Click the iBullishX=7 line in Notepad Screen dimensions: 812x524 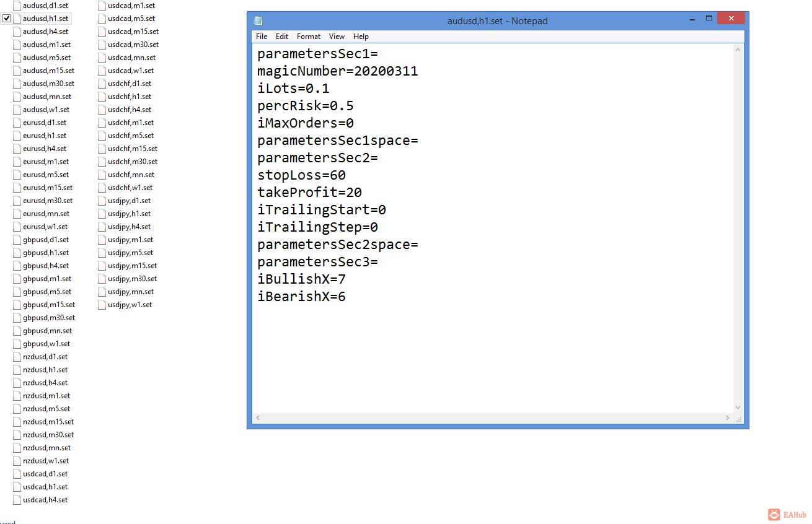point(301,279)
